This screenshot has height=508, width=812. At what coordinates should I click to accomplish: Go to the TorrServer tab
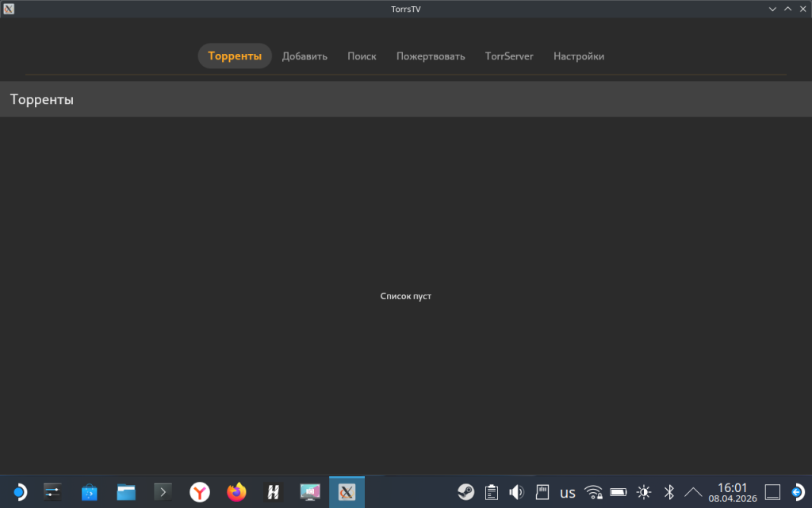point(509,56)
